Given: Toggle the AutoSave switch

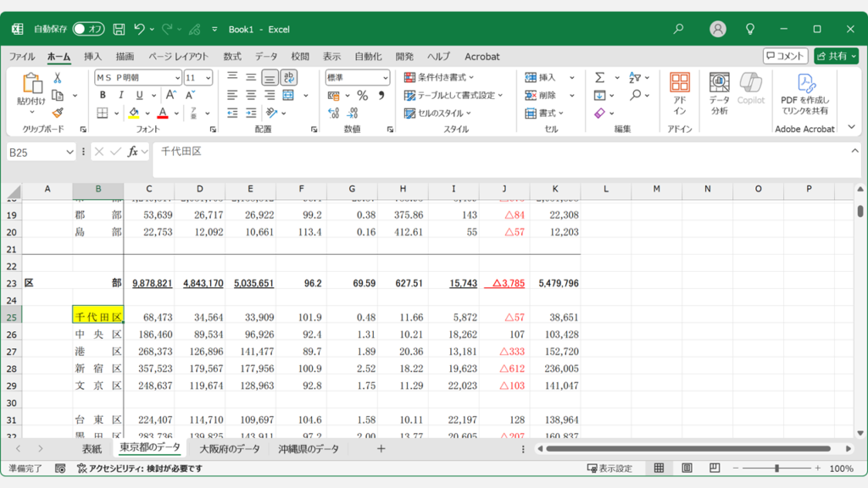Looking at the screenshot, I should [x=88, y=29].
